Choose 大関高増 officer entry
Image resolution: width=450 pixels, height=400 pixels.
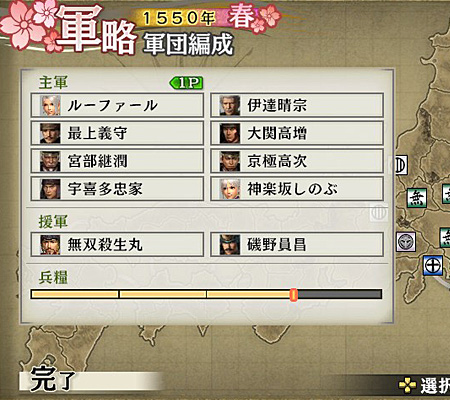click(x=297, y=133)
